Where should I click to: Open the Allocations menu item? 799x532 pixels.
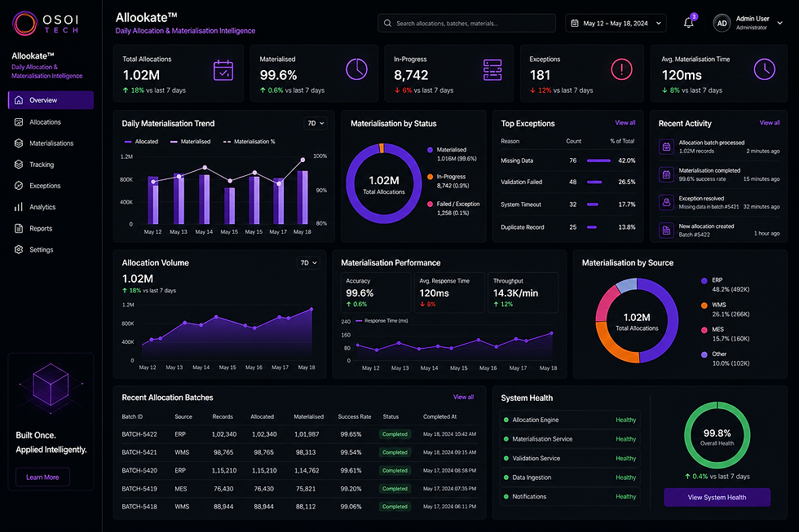pyautogui.click(x=51, y=122)
